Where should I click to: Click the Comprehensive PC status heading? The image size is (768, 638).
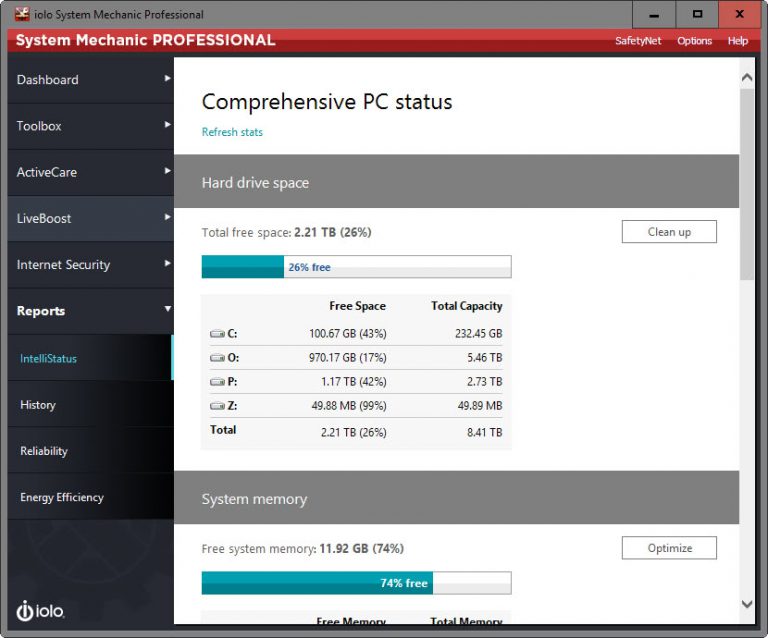pos(327,102)
